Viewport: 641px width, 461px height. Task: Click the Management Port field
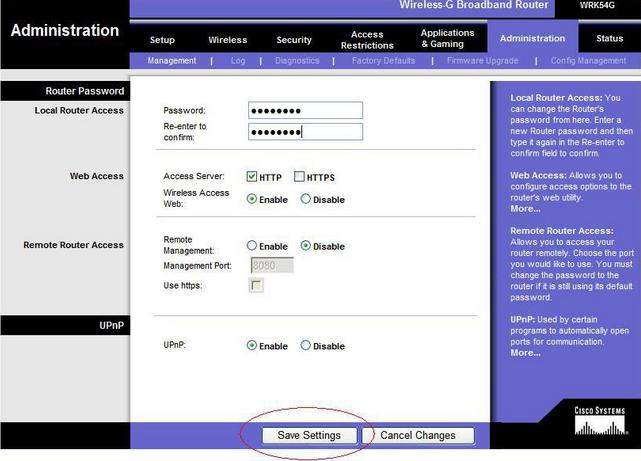[x=272, y=266]
